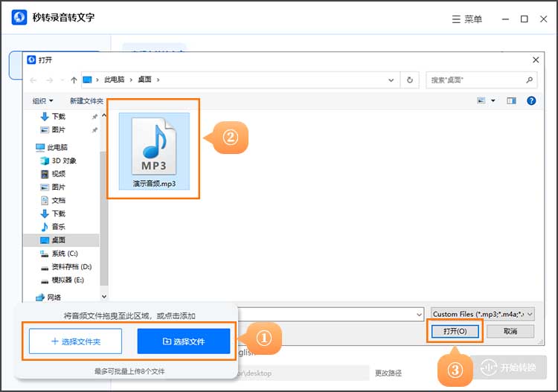Click the breadcrumb computer icon
This screenshot has width=558, height=392.
(87, 80)
